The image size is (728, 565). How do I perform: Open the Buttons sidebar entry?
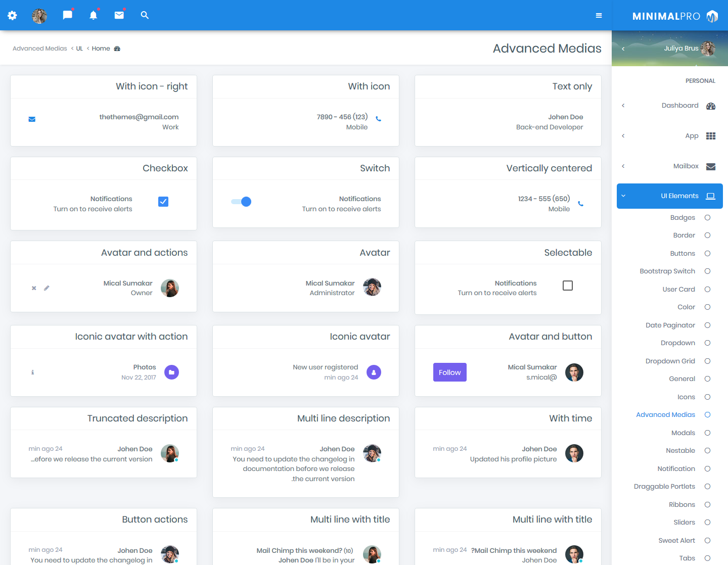click(682, 253)
